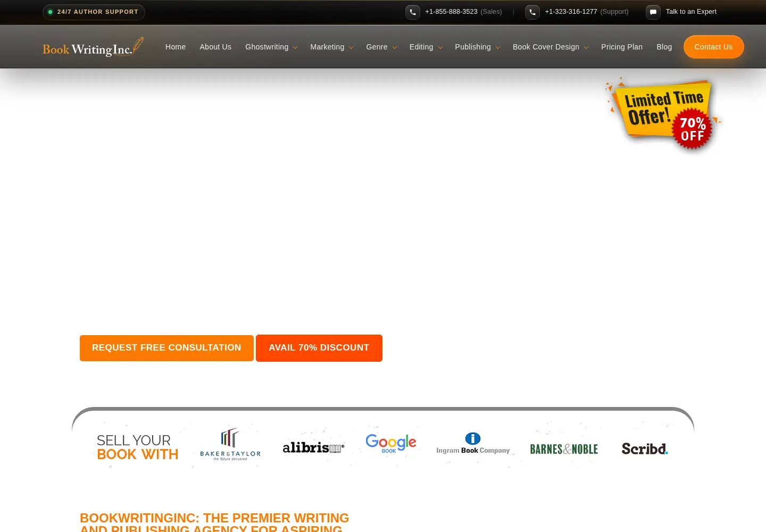This screenshot has height=532, width=766.
Task: Click Request Free Consultation button
Action: click(x=166, y=348)
